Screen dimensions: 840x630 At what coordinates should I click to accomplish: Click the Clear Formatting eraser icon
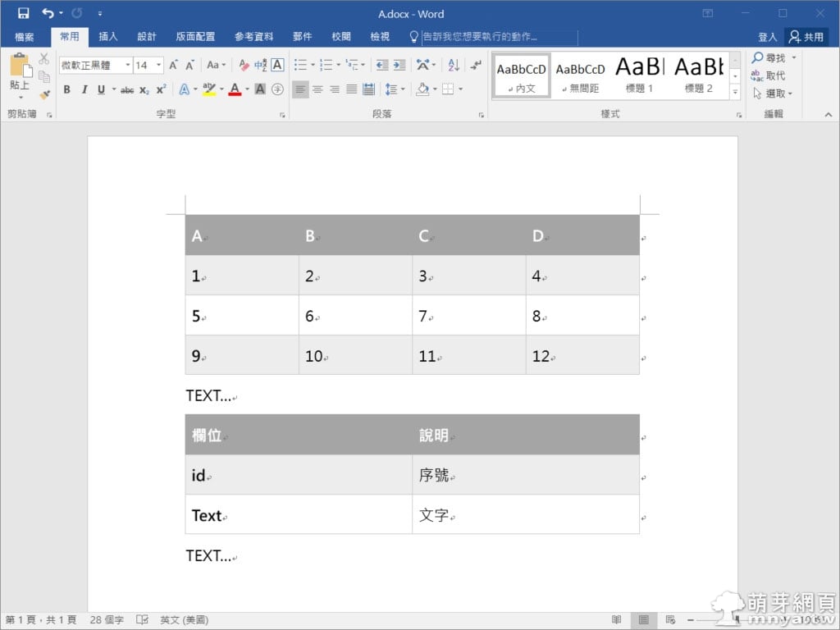point(244,65)
